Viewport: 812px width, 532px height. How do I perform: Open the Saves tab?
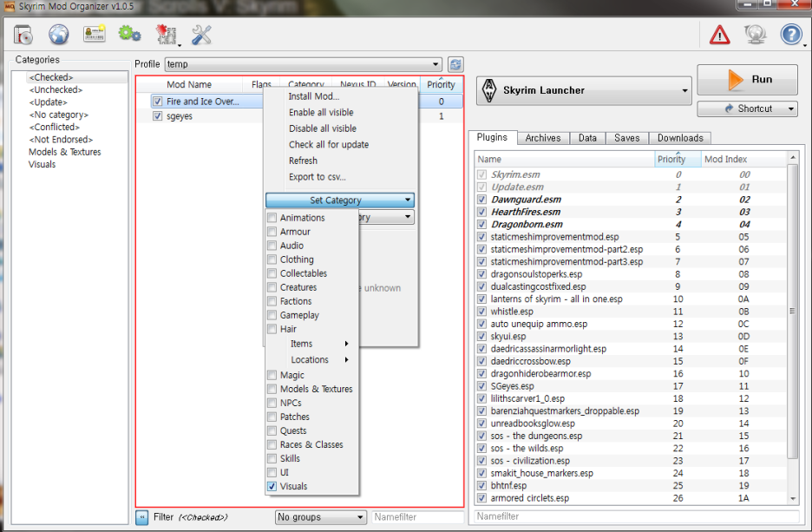tap(626, 138)
